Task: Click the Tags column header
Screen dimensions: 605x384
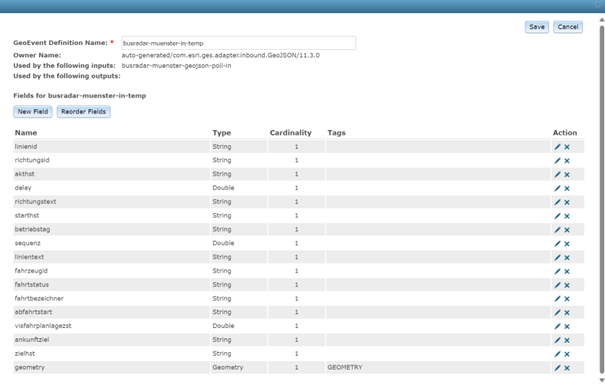Action: click(336, 133)
